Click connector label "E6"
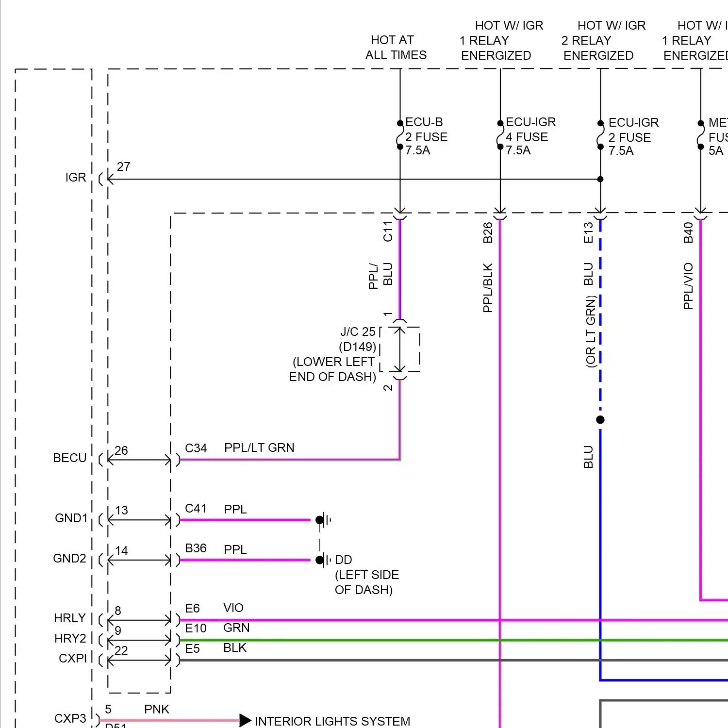The height and width of the screenshot is (728, 728). [192, 609]
